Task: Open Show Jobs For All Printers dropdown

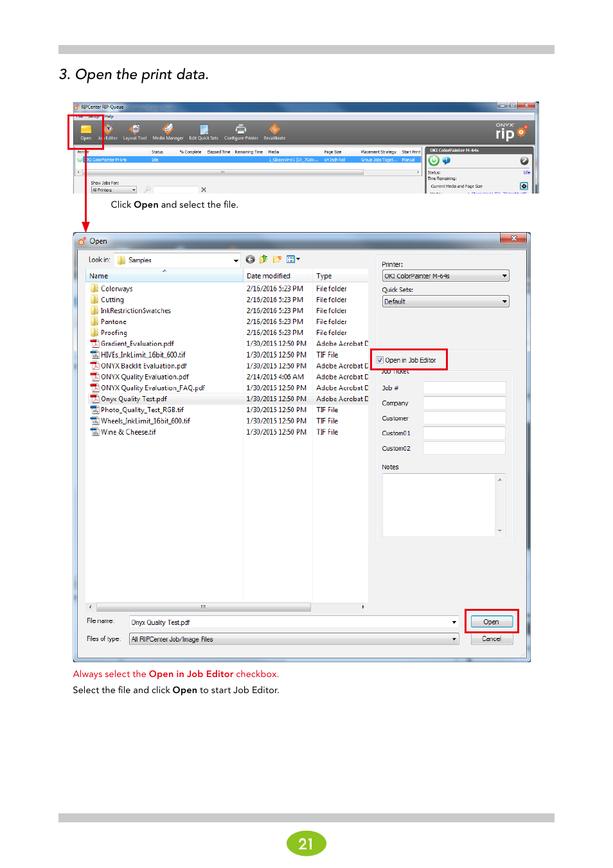Action: pos(114,190)
